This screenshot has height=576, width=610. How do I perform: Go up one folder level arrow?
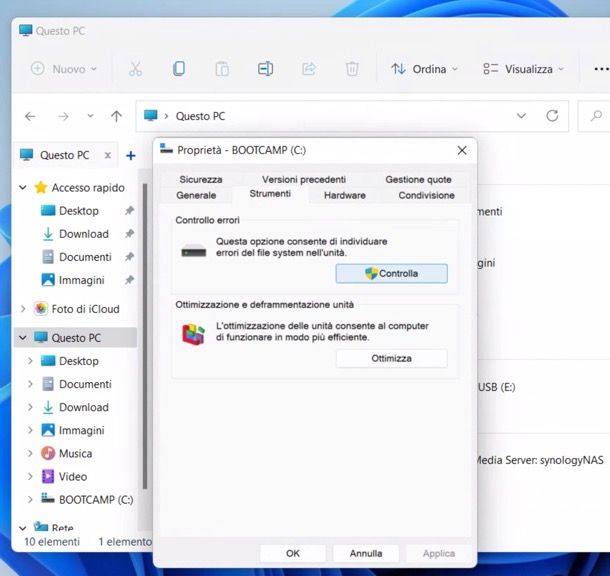116,116
